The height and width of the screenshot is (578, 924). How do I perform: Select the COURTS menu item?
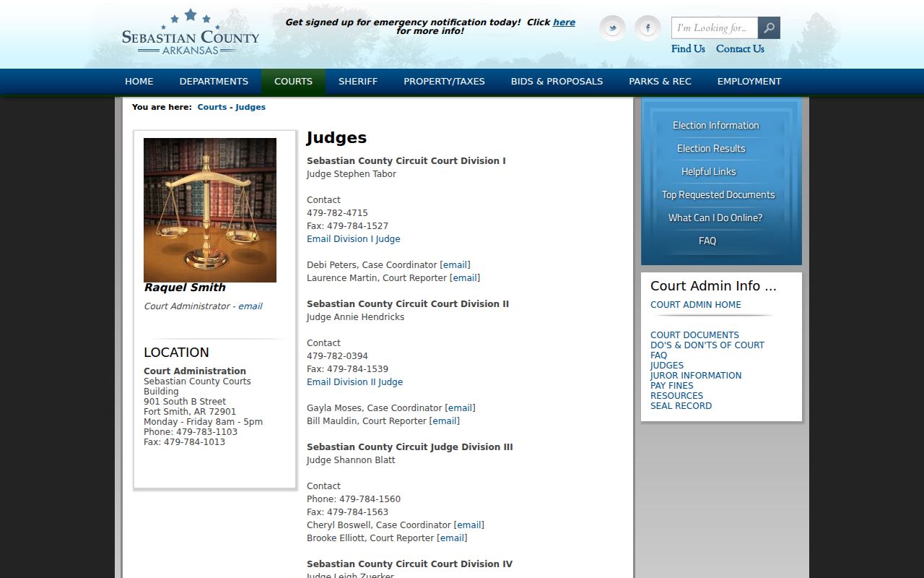[x=293, y=82]
